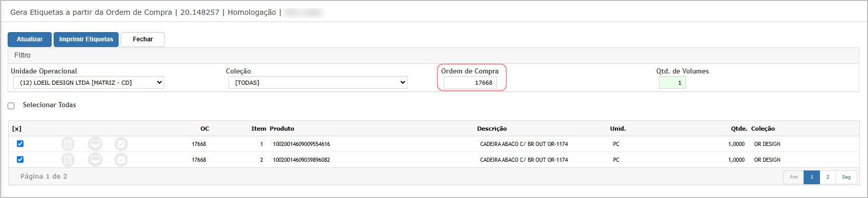Open the Unidade Operacional dropdown
Screen dimensions: 868x198
88,83
